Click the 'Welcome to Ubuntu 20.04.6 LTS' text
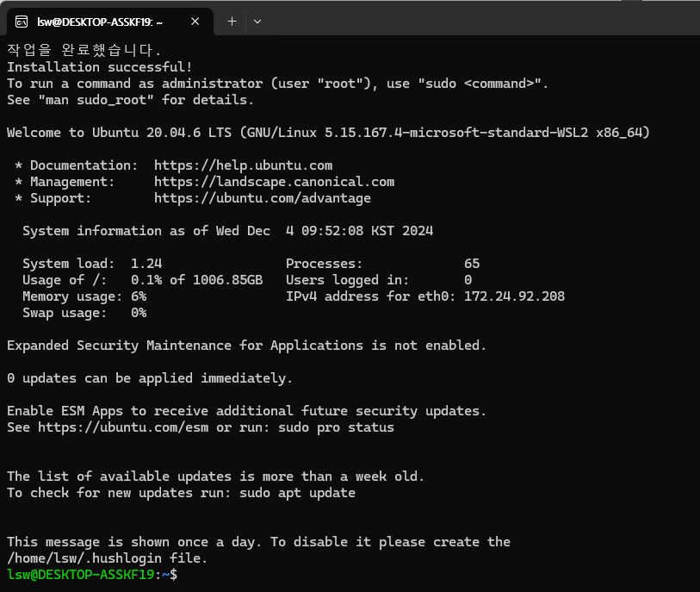 click(119, 133)
